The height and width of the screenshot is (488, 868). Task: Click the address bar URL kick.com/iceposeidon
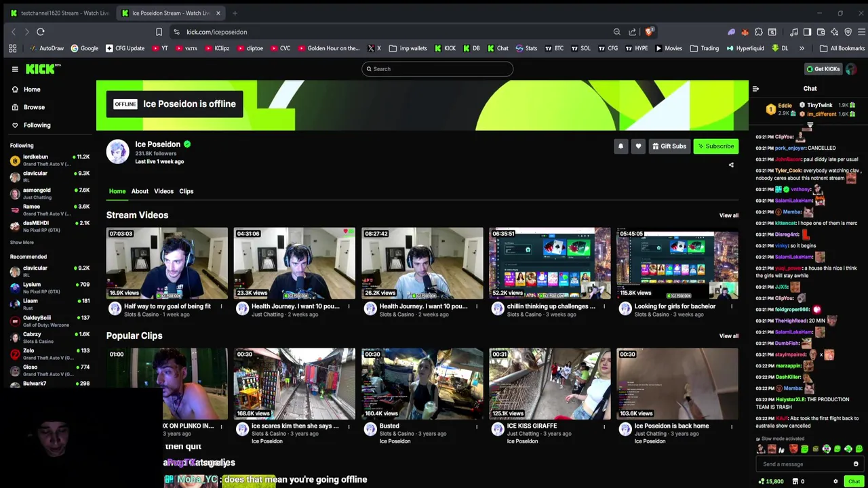pos(217,32)
